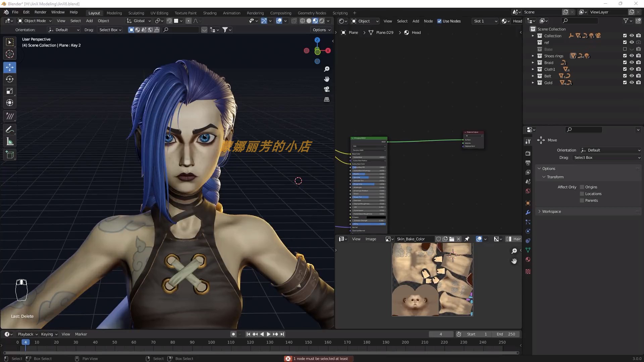Hide the Belt collection in viewport
The height and width of the screenshot is (362, 644).
(632, 76)
